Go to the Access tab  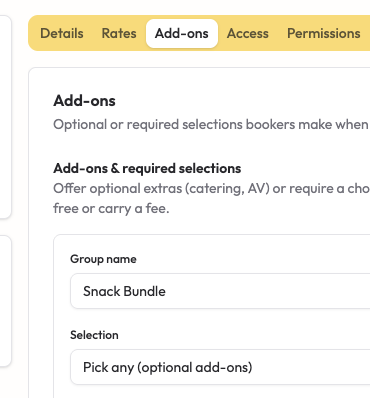248,33
